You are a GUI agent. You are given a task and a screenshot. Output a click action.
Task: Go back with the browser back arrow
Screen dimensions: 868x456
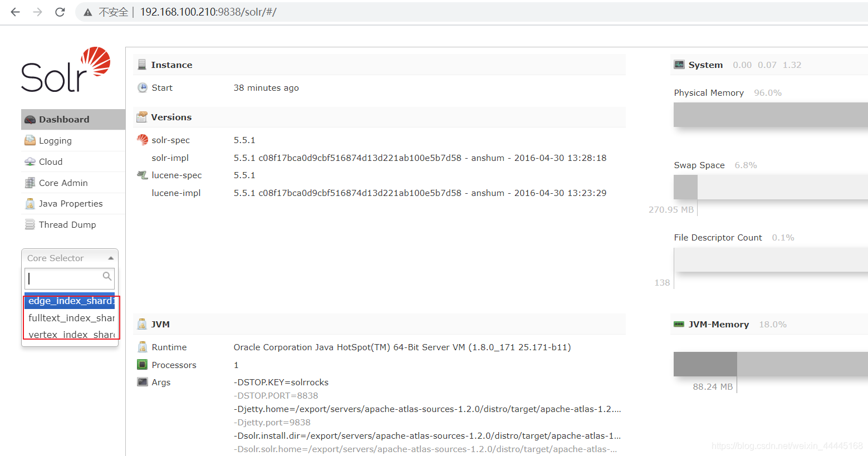tap(15, 12)
